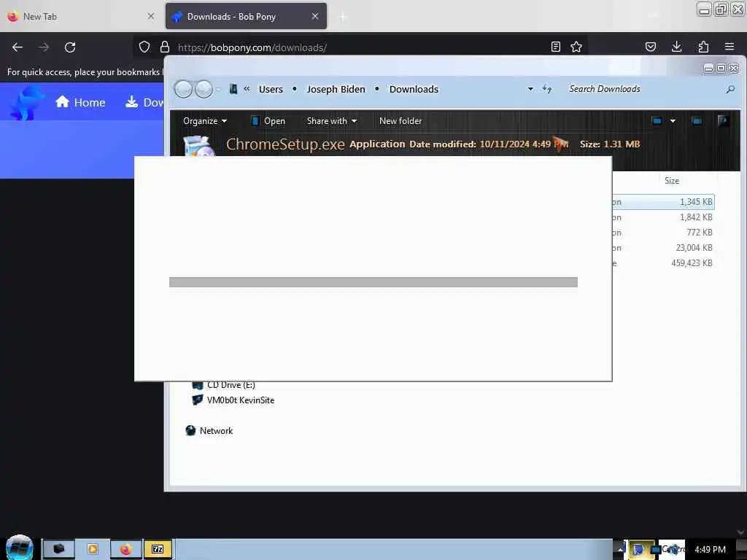Open the Share with dropdown
The height and width of the screenshot is (560, 747).
[332, 121]
